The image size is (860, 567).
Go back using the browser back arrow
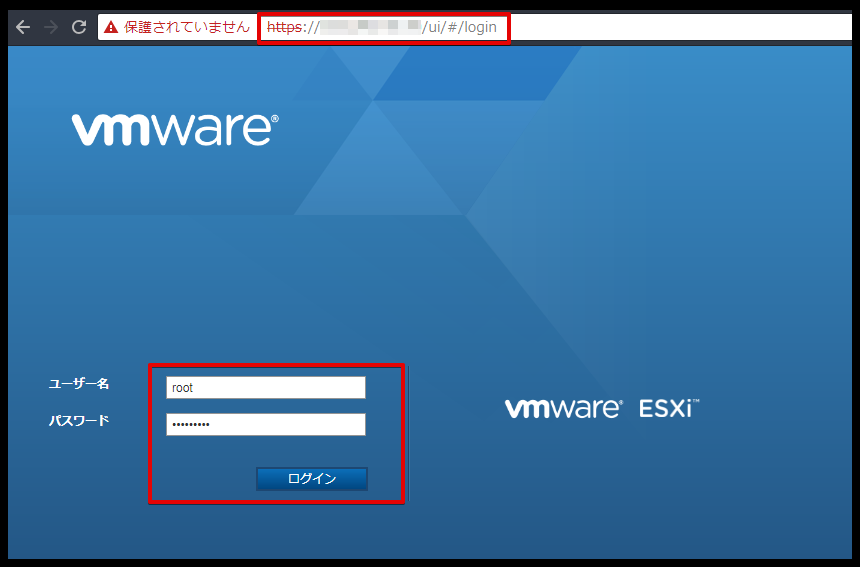click(x=23, y=27)
